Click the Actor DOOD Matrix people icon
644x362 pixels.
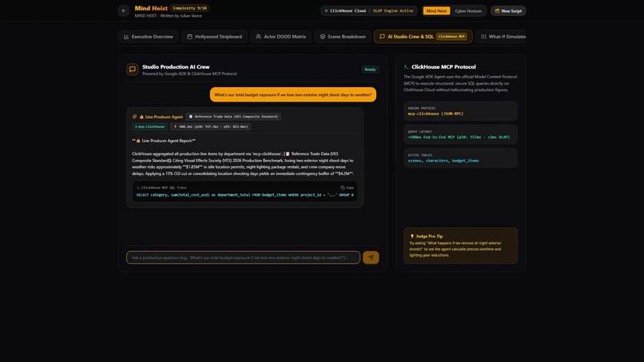258,37
